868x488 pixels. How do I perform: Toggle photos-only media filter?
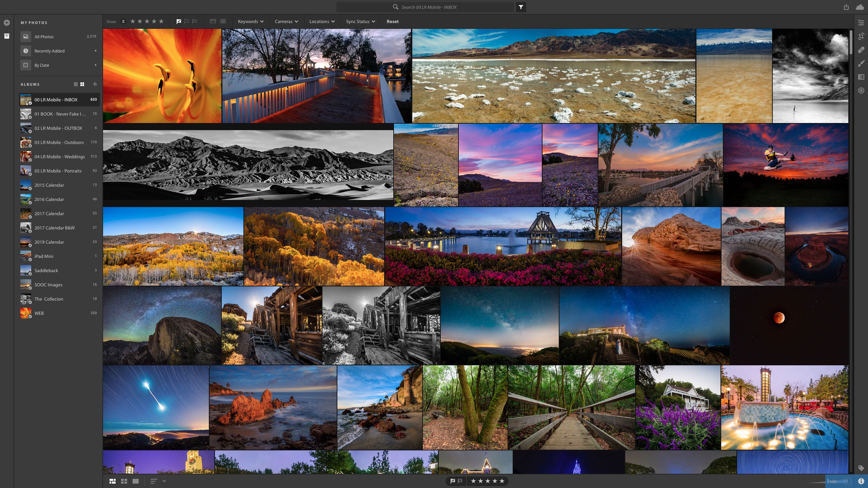tap(213, 21)
